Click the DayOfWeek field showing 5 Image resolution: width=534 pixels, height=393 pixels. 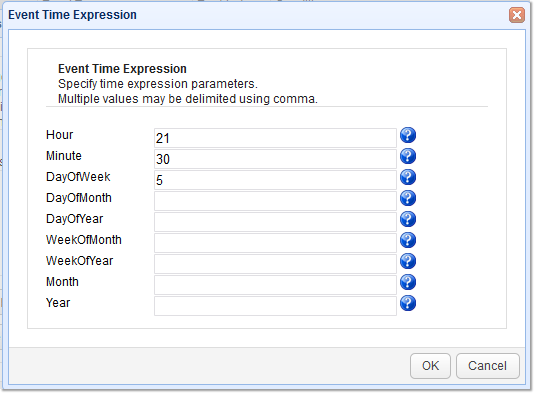click(275, 180)
